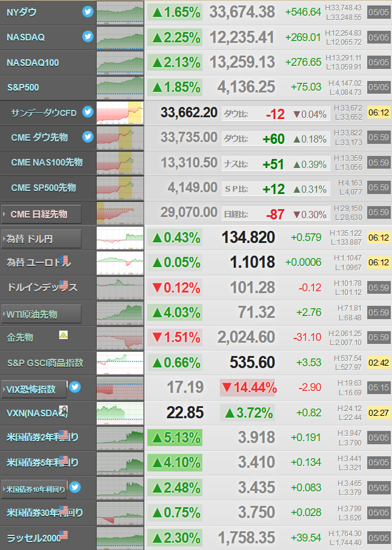Click flag icon on 為替 ユーロドル label

63,259
